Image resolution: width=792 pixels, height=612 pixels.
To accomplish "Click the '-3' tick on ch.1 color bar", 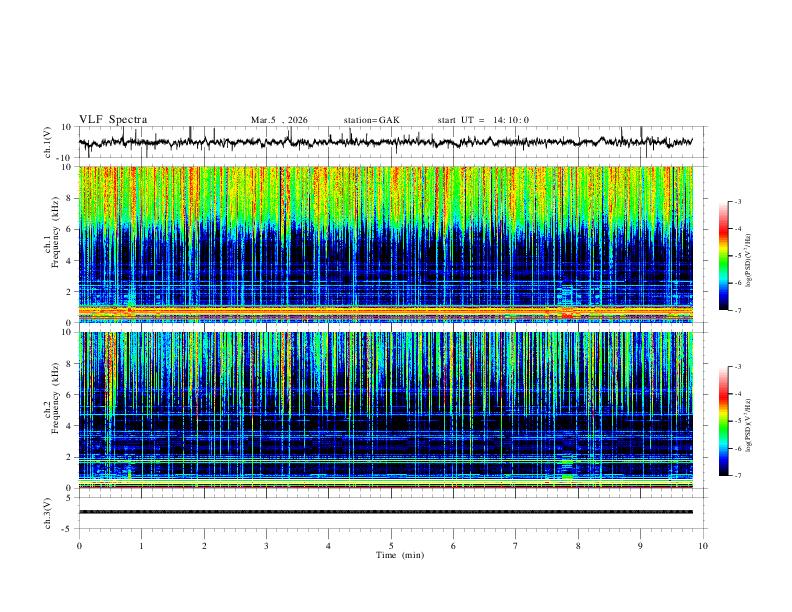I will coord(737,201).
